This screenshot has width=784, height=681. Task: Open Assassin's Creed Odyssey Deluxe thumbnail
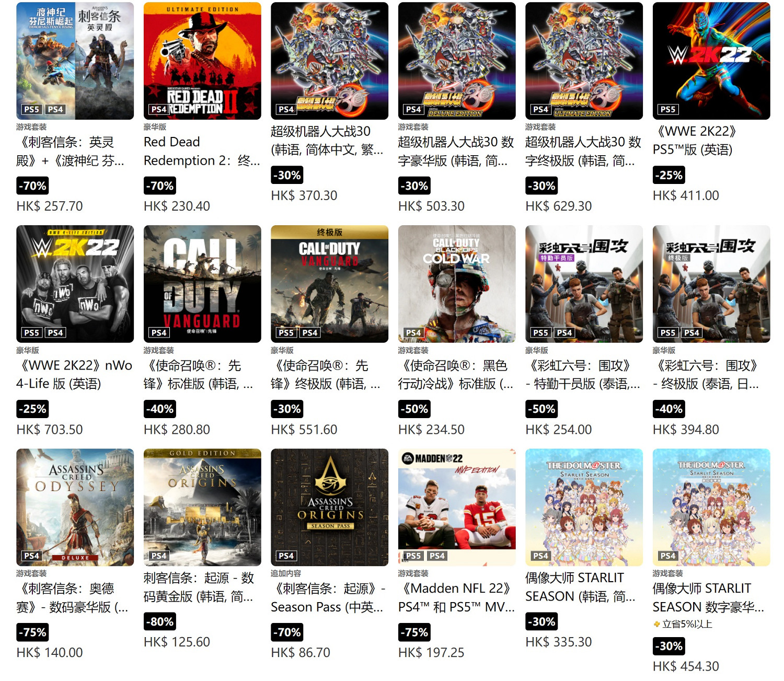tap(75, 507)
